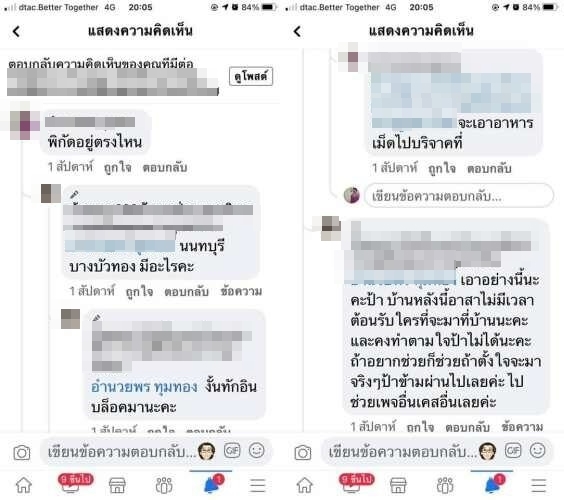
Task: Tap the back arrow on right screen
Action: [297, 31]
